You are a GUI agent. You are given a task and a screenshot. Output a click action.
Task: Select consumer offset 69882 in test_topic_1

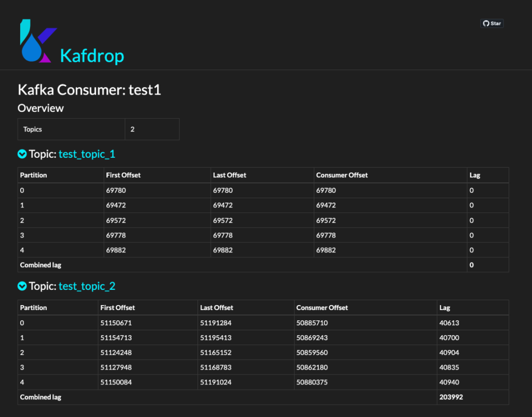pyautogui.click(x=326, y=250)
